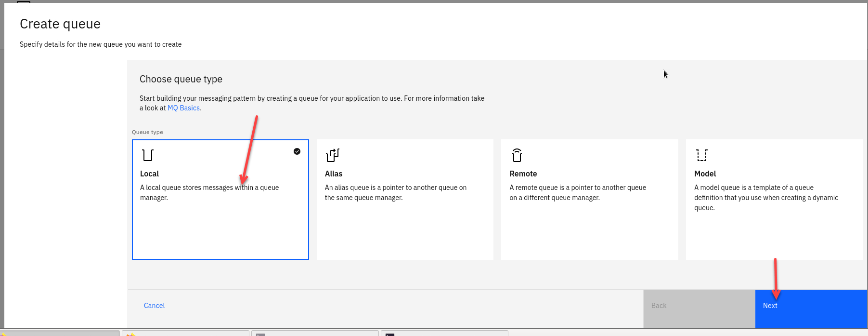The image size is (868, 336).
Task: Open the grey terminal taskbar window
Action: tap(314, 333)
